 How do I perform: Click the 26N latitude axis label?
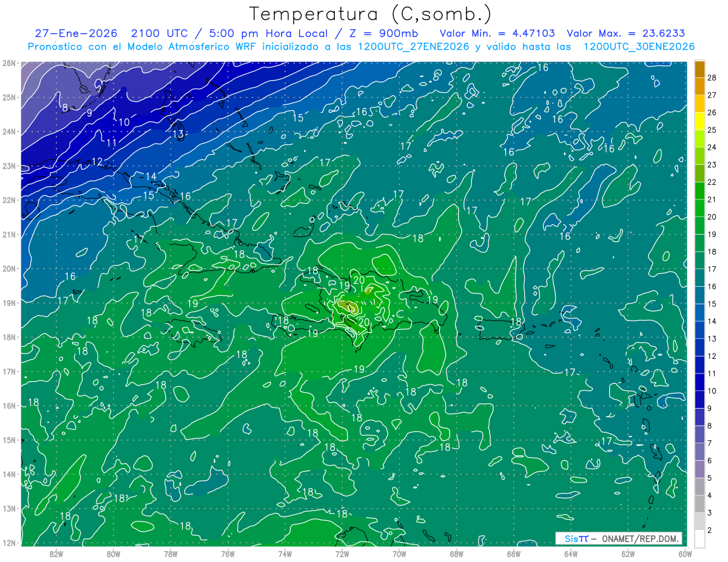pos(8,63)
